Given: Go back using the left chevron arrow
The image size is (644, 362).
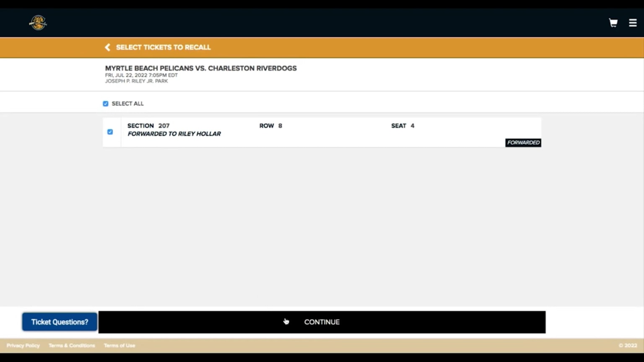Looking at the screenshot, I should [107, 47].
